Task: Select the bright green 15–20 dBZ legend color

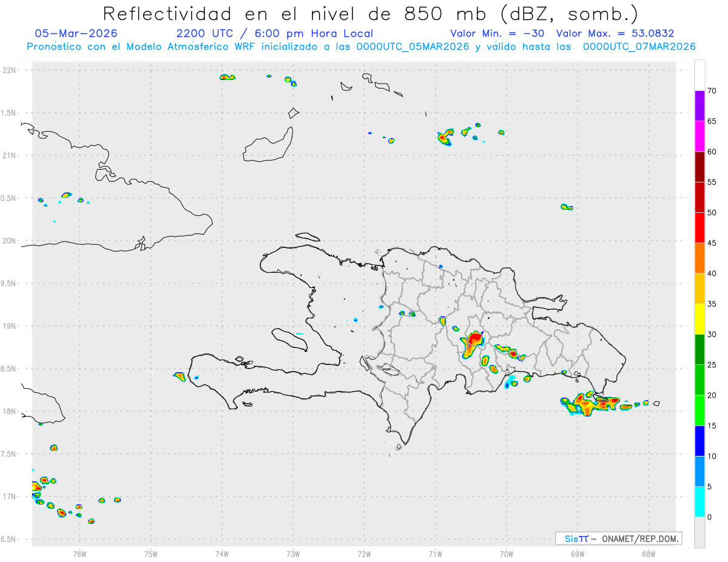Action: [x=699, y=410]
